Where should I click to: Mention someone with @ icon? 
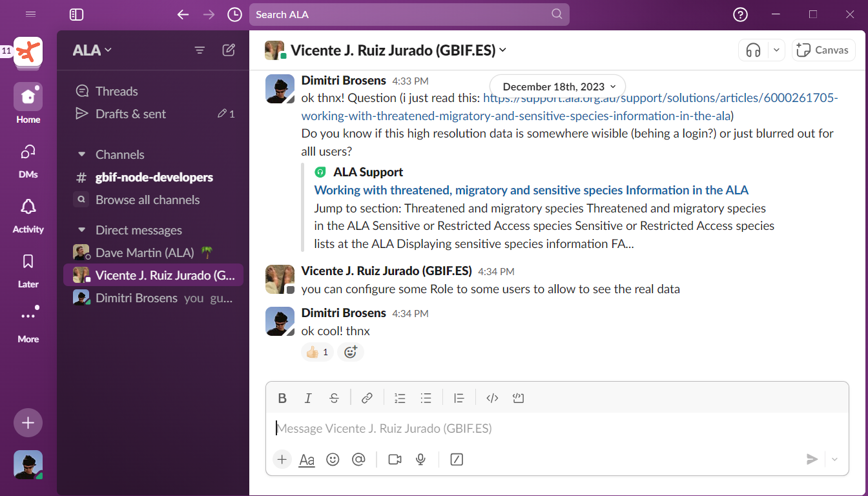click(x=358, y=459)
